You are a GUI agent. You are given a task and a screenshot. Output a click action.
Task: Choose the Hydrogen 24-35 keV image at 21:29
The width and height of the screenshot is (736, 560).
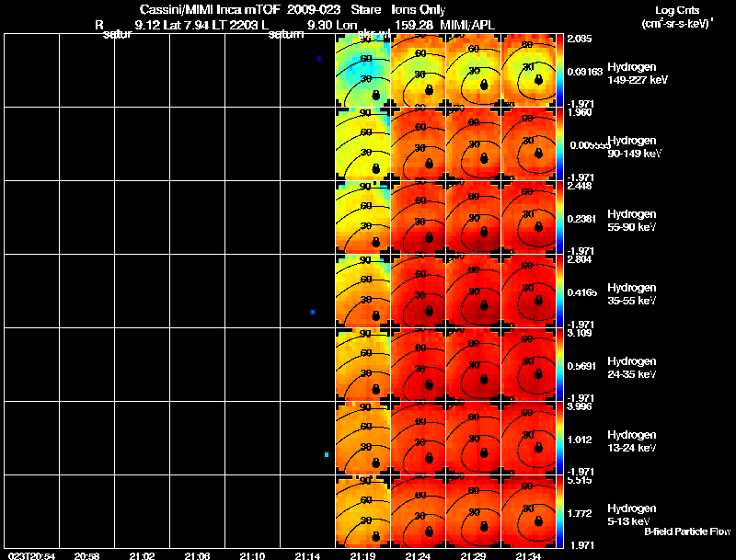(473, 364)
